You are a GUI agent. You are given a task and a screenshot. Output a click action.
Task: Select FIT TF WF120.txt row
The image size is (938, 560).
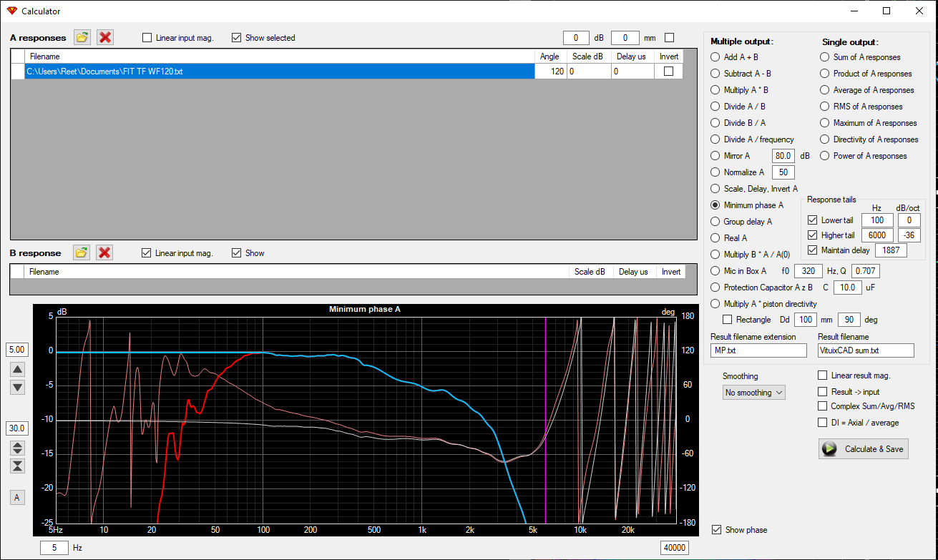click(346, 72)
